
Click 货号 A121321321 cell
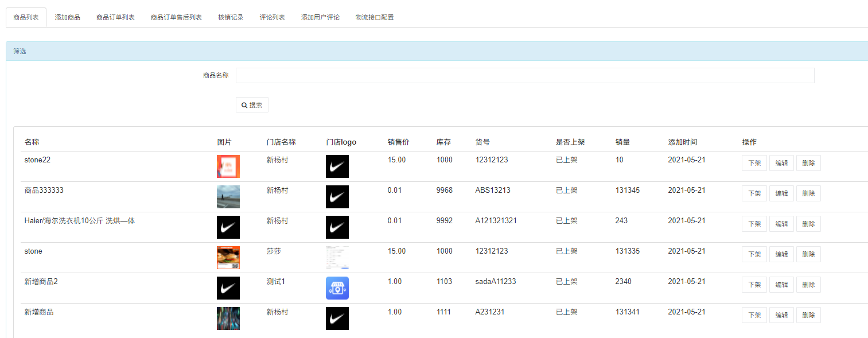pyautogui.click(x=496, y=221)
